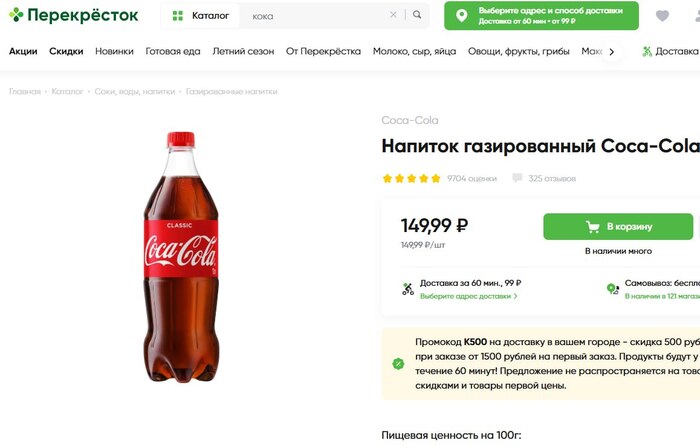Clear the search field with the X icon

pyautogui.click(x=393, y=16)
